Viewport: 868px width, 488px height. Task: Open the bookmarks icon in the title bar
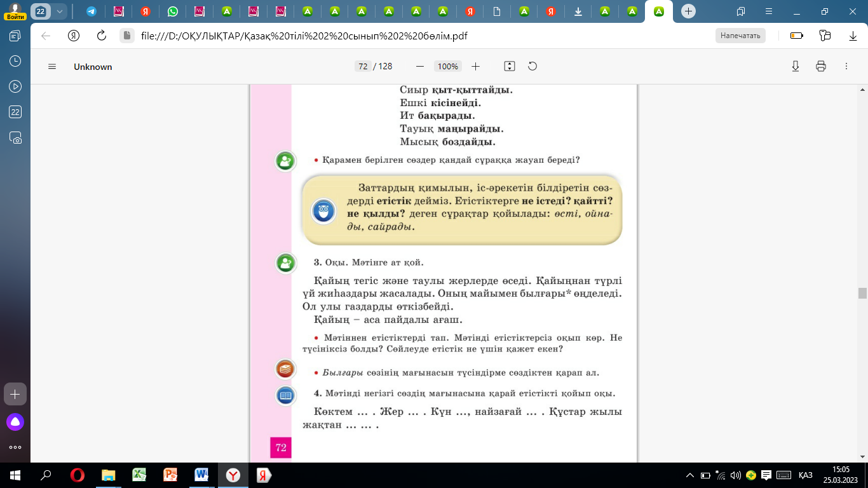[x=741, y=11]
